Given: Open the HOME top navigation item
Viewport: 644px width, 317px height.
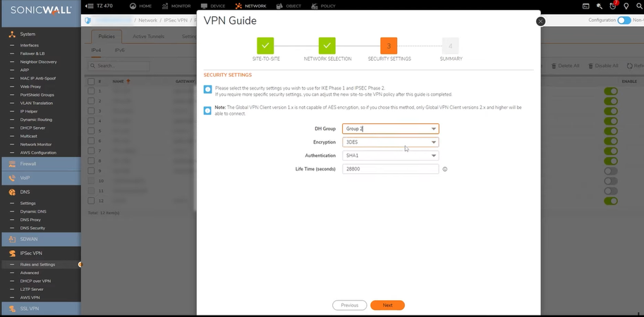Looking at the screenshot, I should (140, 6).
